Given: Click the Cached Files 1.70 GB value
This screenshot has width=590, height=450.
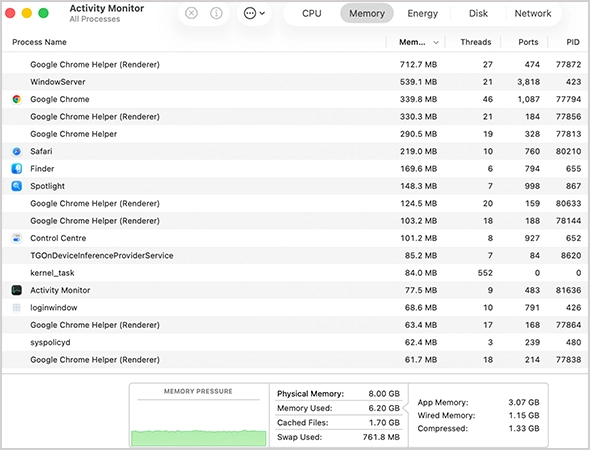Looking at the screenshot, I should coord(384,423).
